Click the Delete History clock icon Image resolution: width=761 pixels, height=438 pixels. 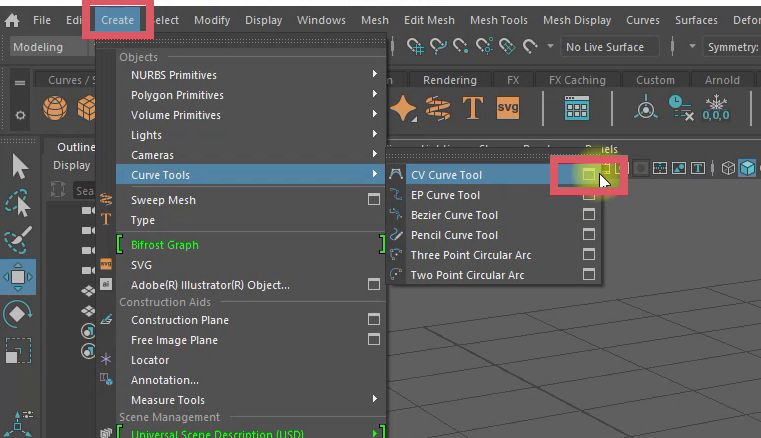[680, 108]
